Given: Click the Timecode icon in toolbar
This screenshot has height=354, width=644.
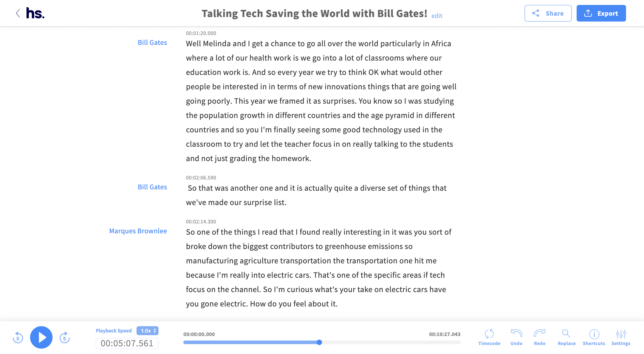Looking at the screenshot, I should coord(488,334).
